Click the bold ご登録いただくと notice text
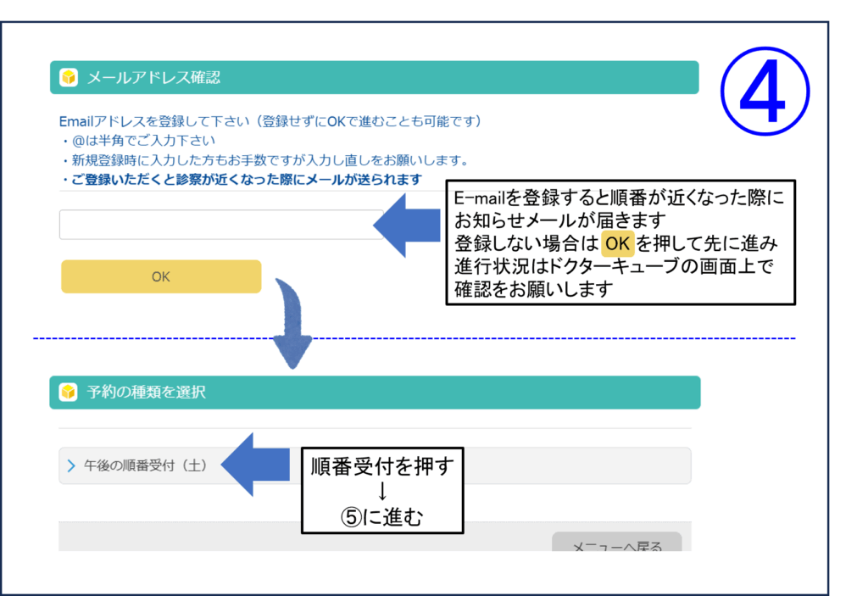 [x=242, y=180]
